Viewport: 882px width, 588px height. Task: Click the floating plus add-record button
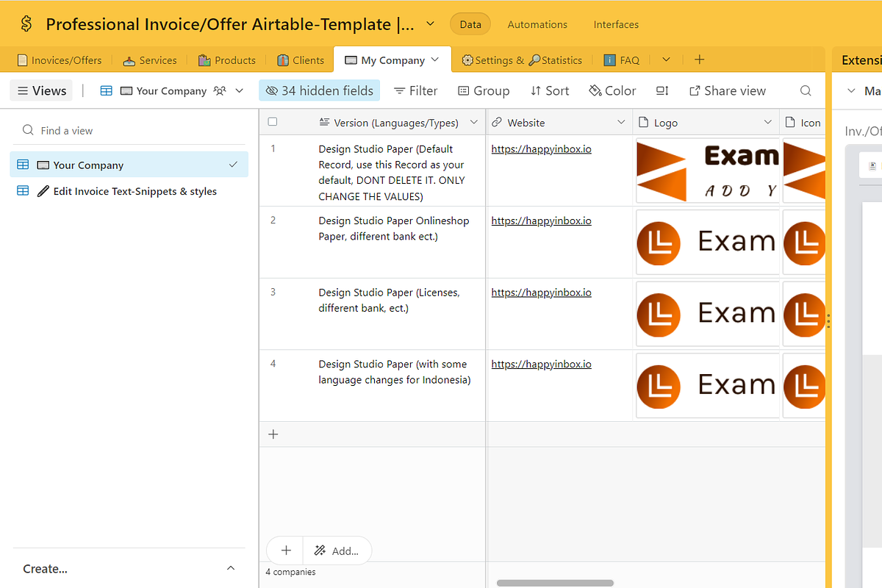click(x=286, y=550)
